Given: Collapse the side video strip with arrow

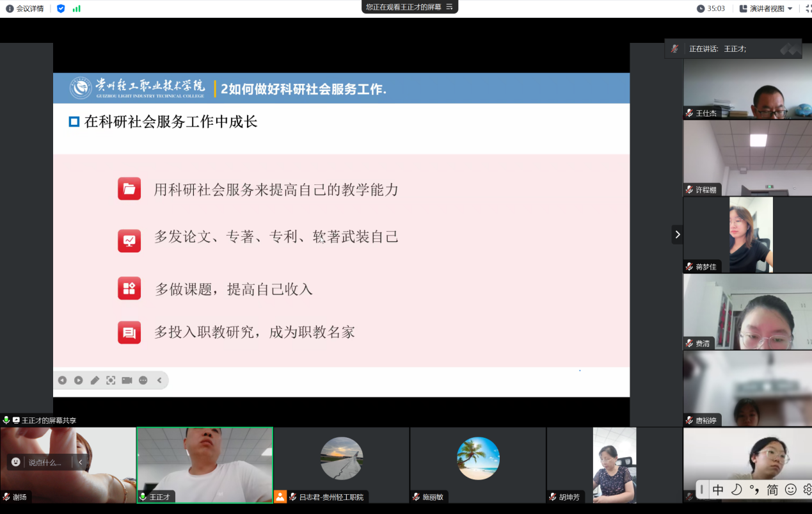Looking at the screenshot, I should pyautogui.click(x=677, y=234).
